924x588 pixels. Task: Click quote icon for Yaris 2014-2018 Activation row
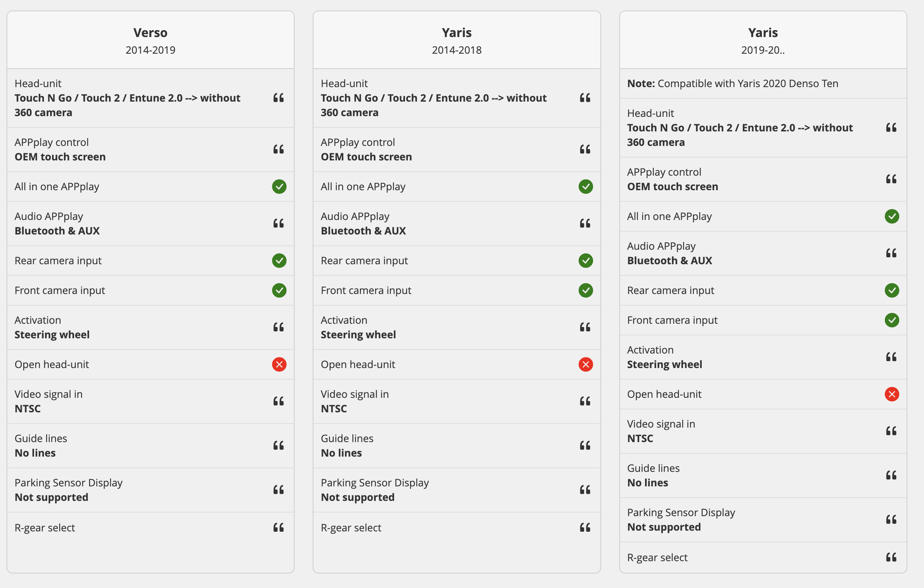[585, 327]
